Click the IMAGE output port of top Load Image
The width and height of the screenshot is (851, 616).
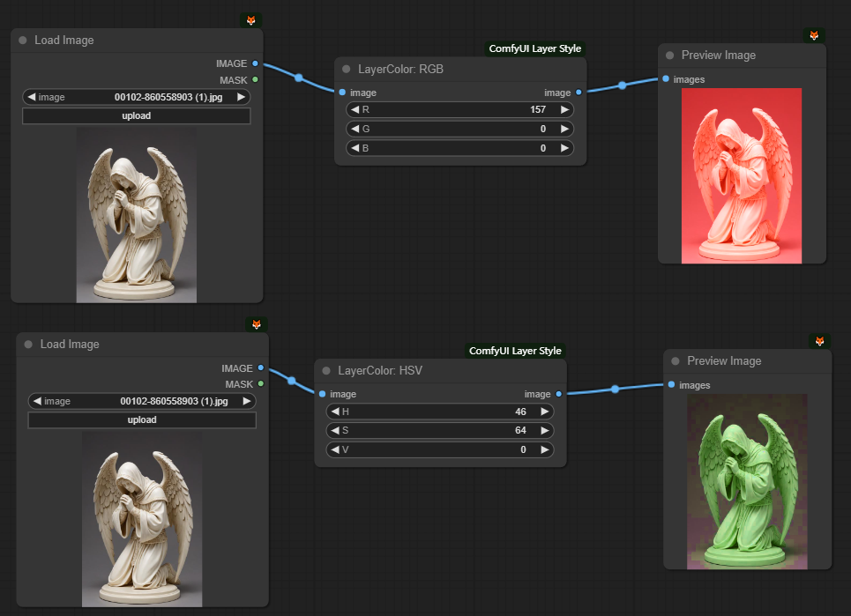click(x=255, y=63)
